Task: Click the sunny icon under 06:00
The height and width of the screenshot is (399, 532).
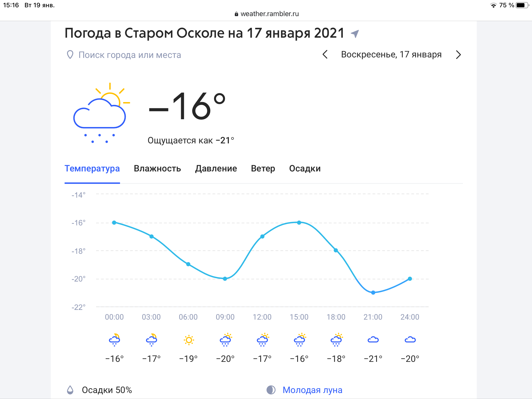Action: pos(189,340)
